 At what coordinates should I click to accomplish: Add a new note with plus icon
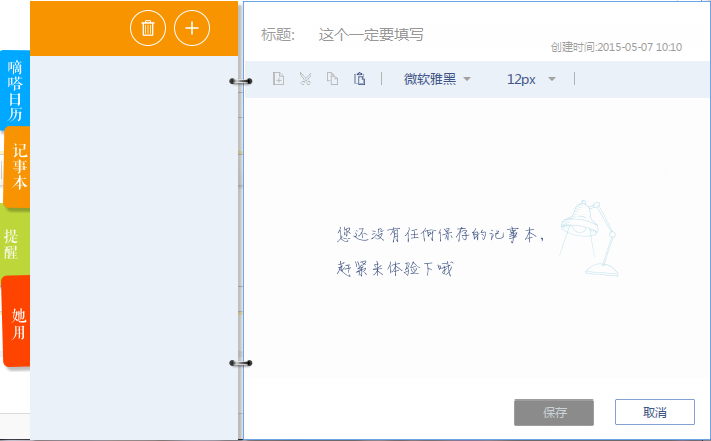click(192, 28)
